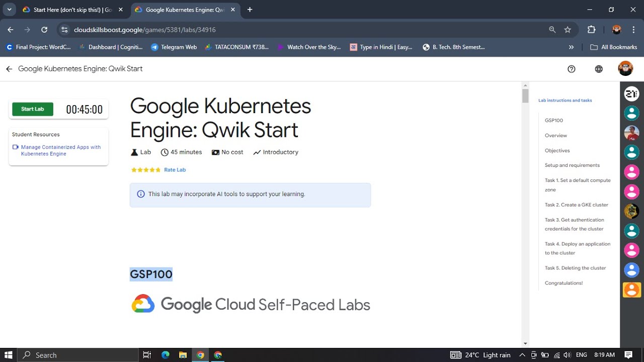
Task: Click the Windows taskbar Search box
Action: click(x=78, y=355)
